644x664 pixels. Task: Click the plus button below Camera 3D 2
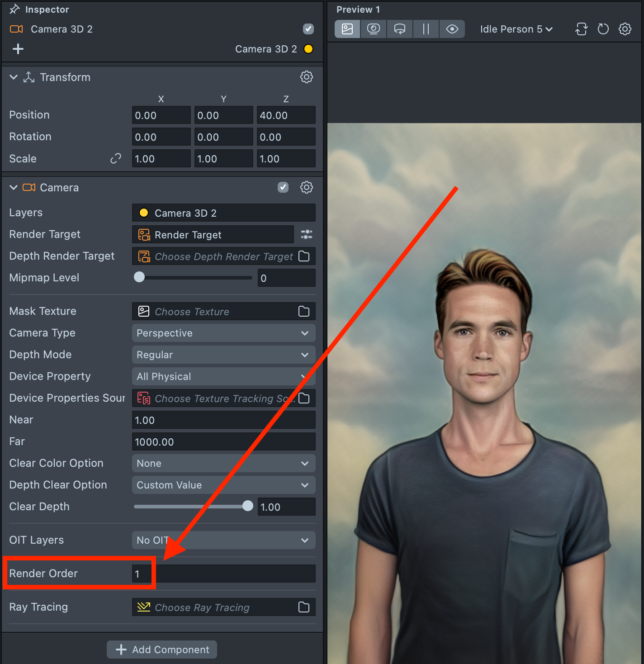[18, 49]
